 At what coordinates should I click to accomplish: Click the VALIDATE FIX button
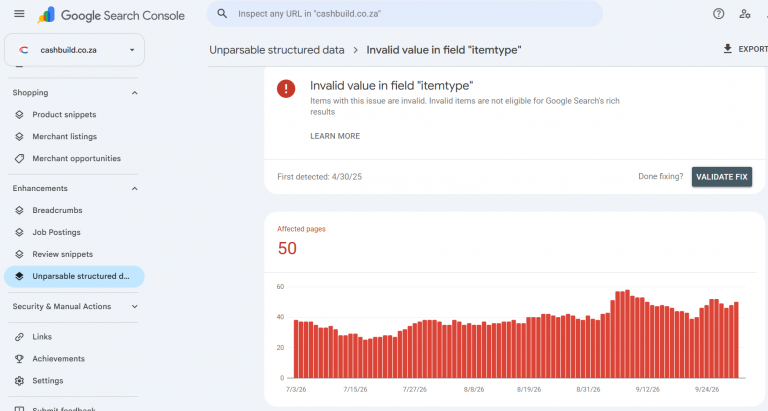tap(721, 177)
